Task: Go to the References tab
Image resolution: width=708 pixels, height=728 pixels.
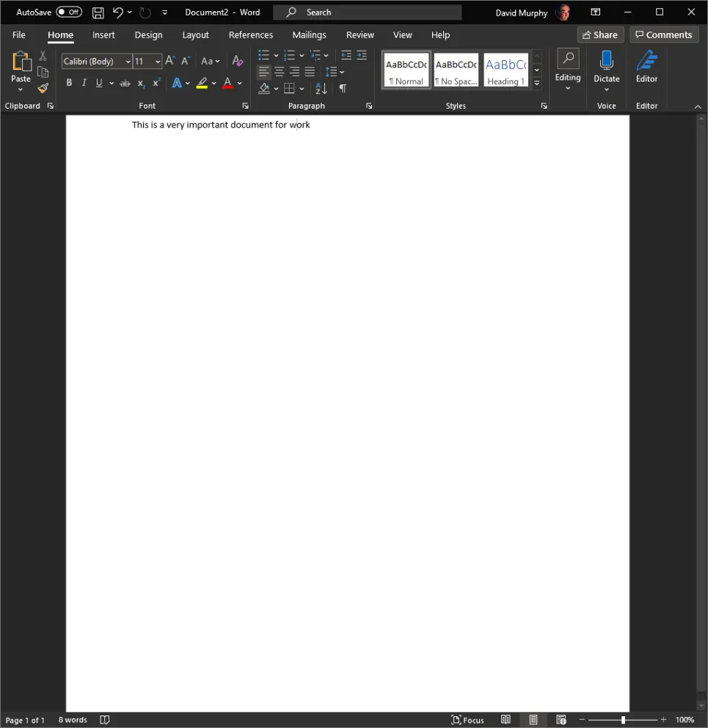Action: tap(251, 34)
